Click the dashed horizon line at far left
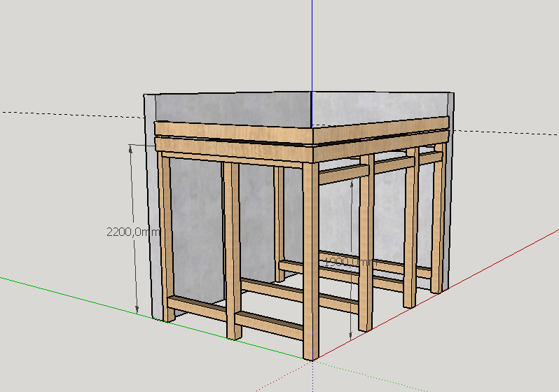 click(x=71, y=114)
